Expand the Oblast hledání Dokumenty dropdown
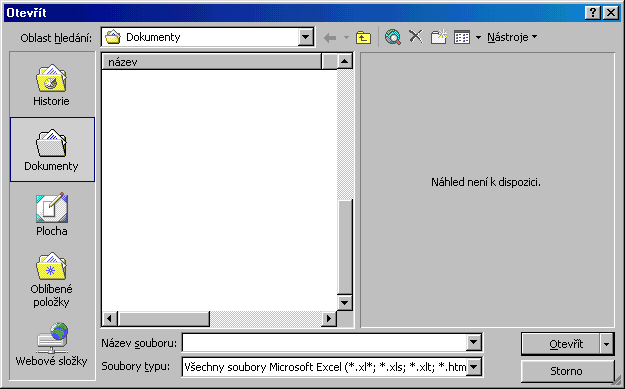 pos(305,37)
